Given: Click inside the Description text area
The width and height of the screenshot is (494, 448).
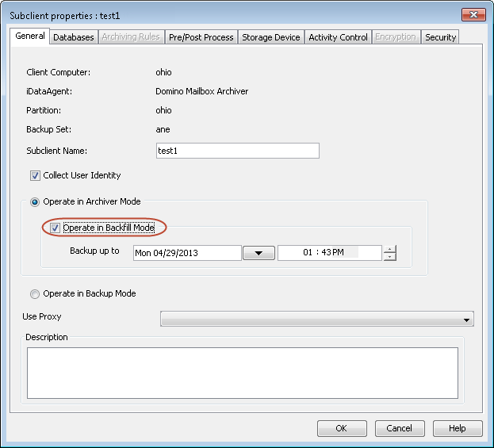Looking at the screenshot, I should click(x=242, y=373).
